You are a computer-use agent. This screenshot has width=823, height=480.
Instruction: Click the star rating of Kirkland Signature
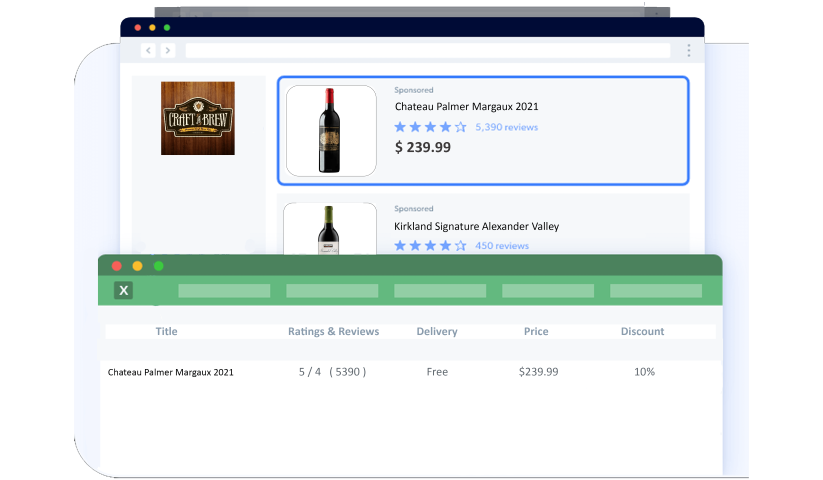point(430,246)
